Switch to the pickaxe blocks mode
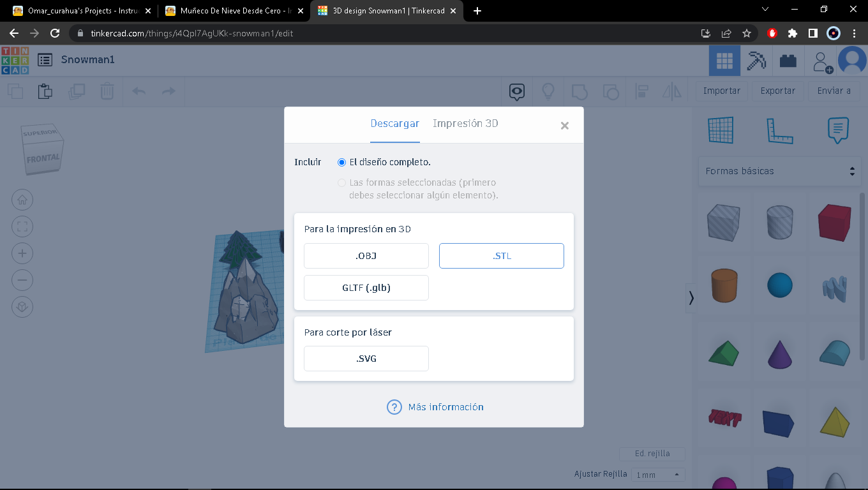The width and height of the screenshot is (868, 490). coord(757,61)
